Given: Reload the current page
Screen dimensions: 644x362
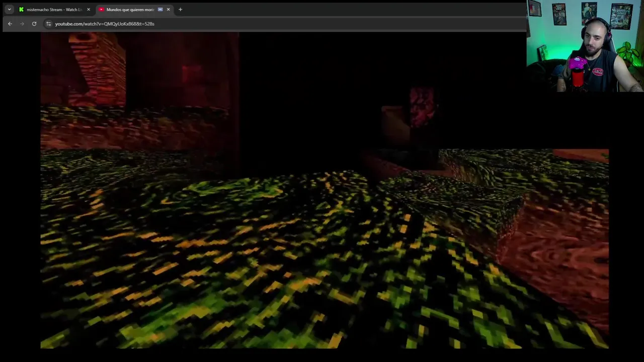Looking at the screenshot, I should pos(34,24).
